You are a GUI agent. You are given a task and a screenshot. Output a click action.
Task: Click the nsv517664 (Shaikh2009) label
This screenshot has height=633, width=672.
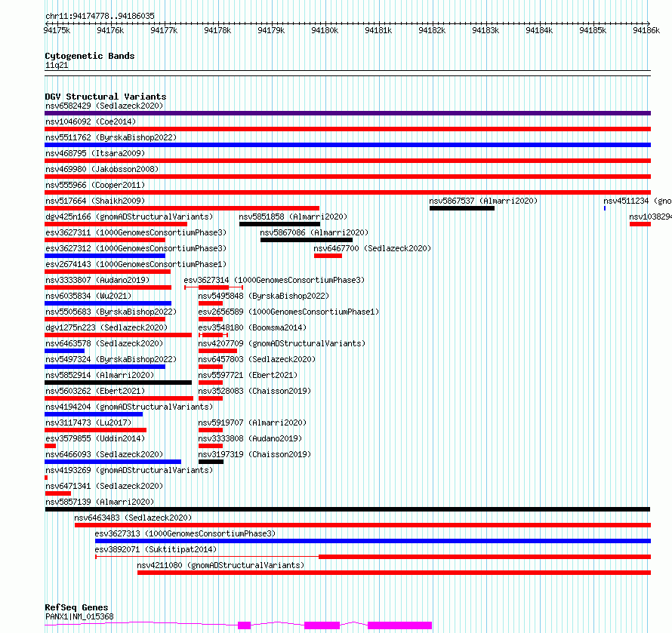[x=95, y=201]
